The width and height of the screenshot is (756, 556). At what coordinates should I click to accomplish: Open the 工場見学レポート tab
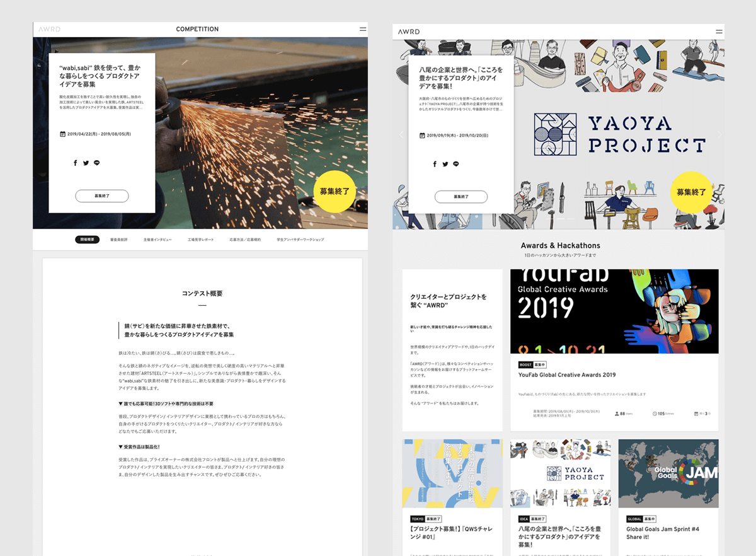200,240
